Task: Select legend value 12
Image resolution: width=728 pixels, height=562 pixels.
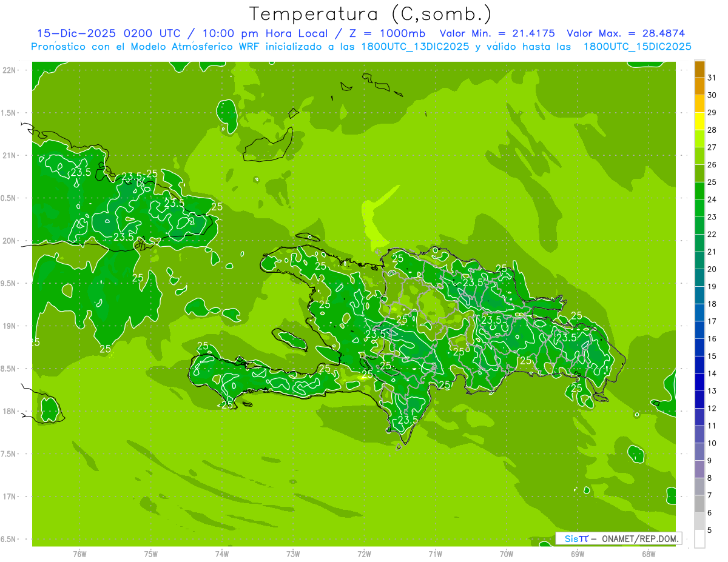Action: click(712, 408)
